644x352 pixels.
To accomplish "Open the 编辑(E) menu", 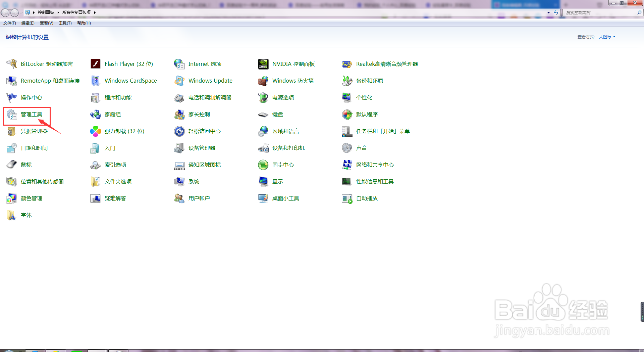I will click(x=28, y=23).
